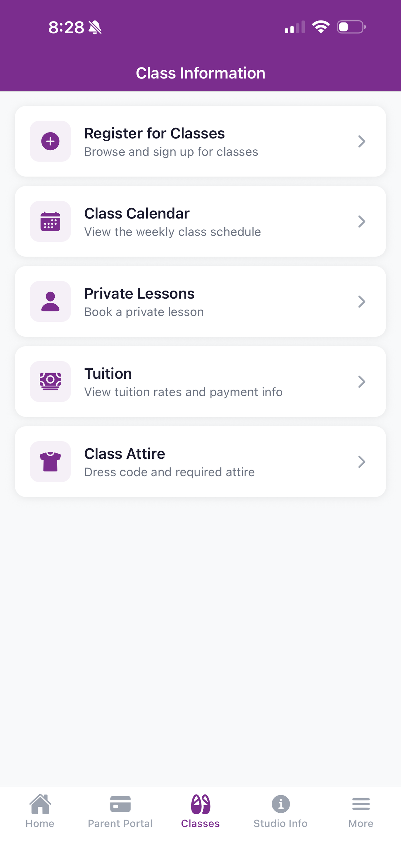
Task: Switch to the Parent Portal tab label
Action: click(x=120, y=824)
